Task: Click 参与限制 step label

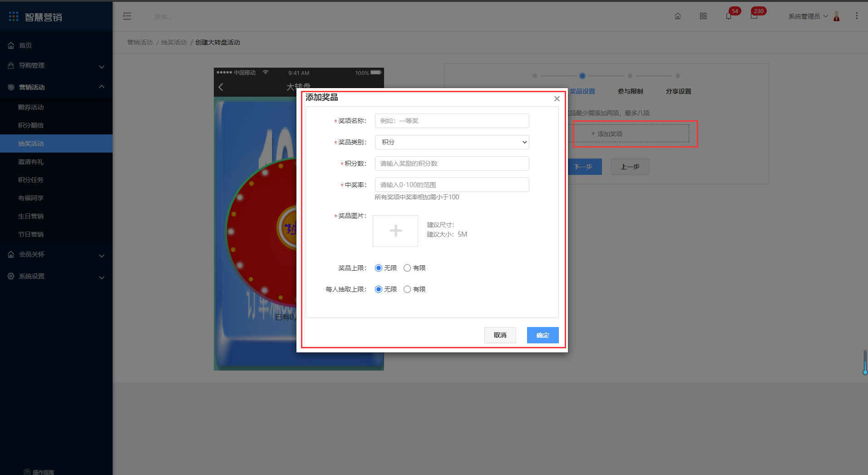Action: tap(631, 91)
